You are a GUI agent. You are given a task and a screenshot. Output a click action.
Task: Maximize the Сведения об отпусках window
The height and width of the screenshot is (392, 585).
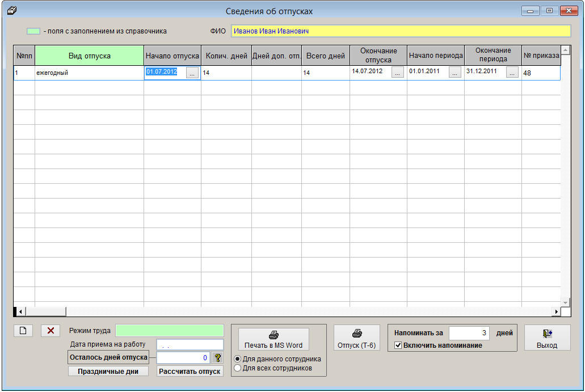(549, 11)
